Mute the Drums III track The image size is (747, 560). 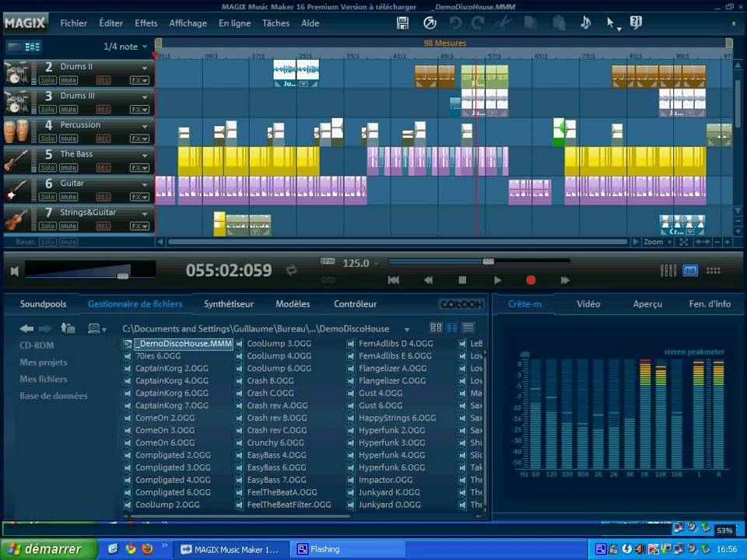pyautogui.click(x=68, y=110)
